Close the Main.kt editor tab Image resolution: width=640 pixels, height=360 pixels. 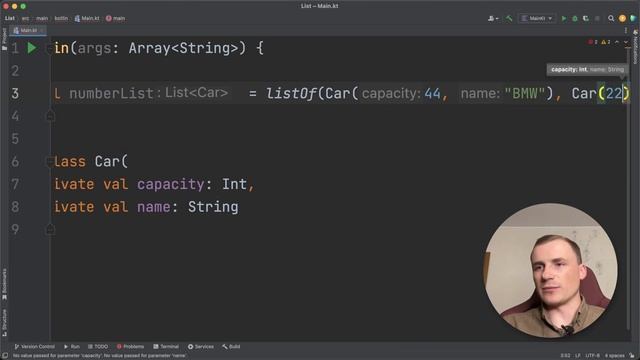42,31
